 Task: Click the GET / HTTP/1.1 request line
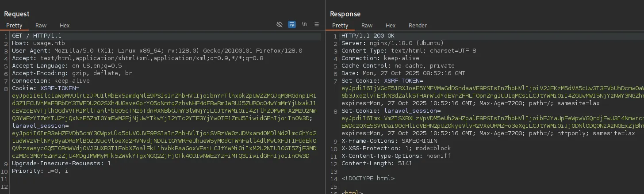[36, 36]
